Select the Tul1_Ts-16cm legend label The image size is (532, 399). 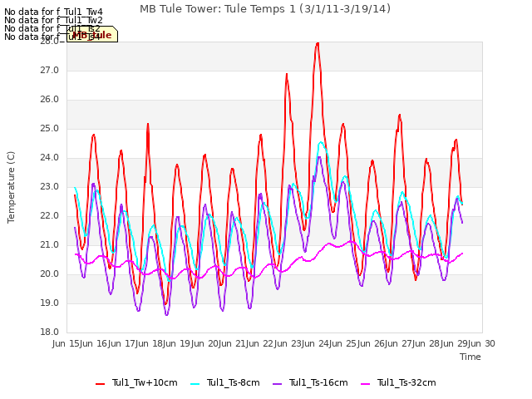click(x=318, y=382)
